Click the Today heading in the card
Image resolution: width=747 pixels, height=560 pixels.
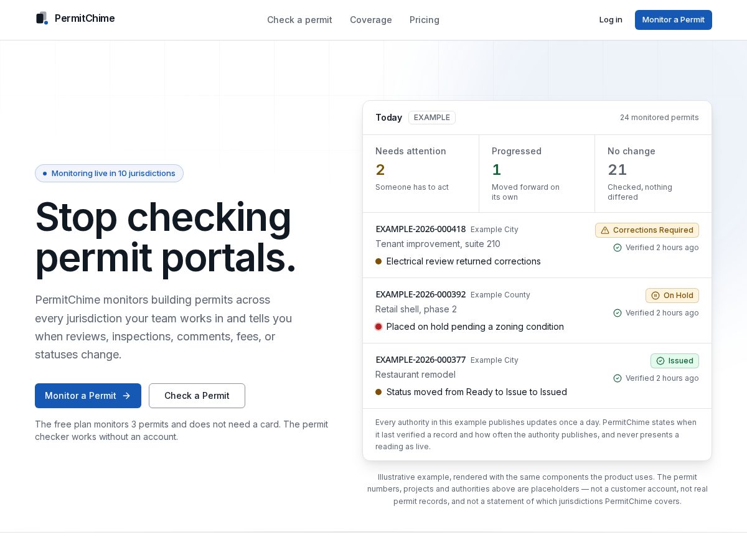[388, 118]
